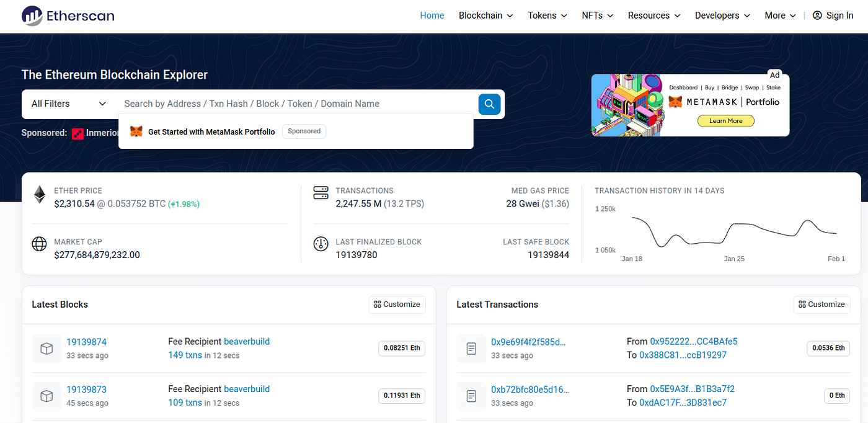Viewport: 868px width, 423px height.
Task: Click the MetaMask fox icon in suggestion
Action: pos(136,131)
